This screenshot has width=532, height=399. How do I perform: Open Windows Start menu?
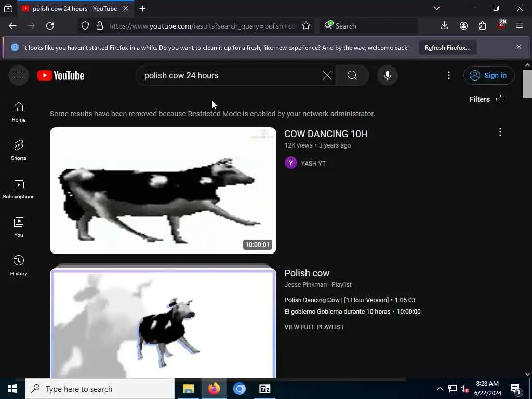click(12, 389)
